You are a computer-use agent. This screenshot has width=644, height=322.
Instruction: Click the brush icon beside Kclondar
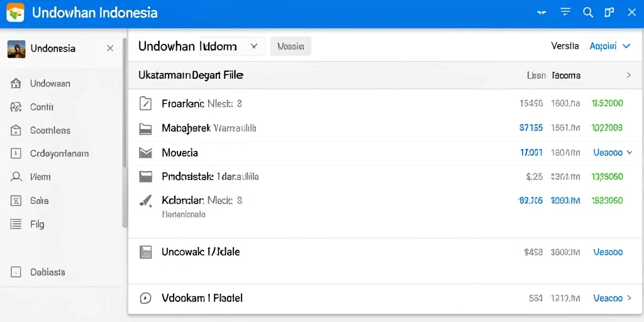[145, 201]
